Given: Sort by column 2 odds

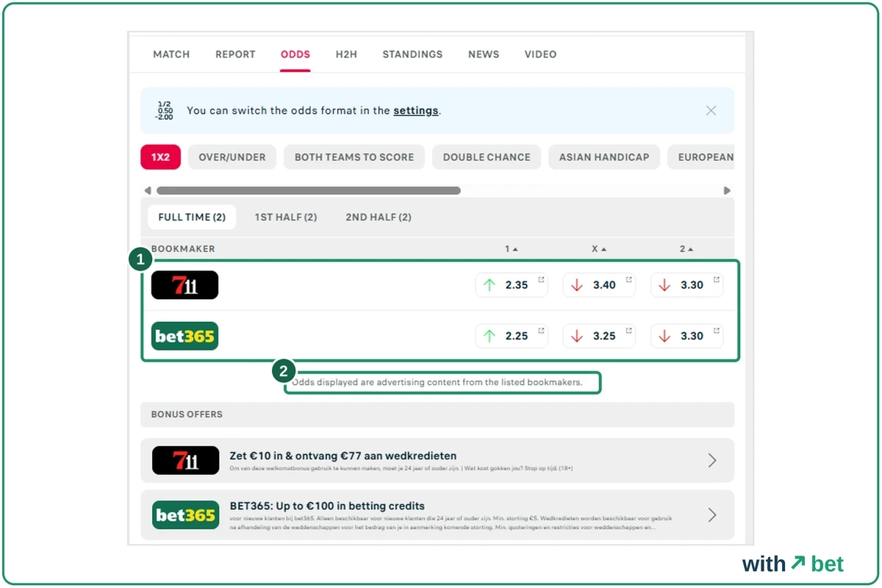Looking at the screenshot, I should click(686, 249).
